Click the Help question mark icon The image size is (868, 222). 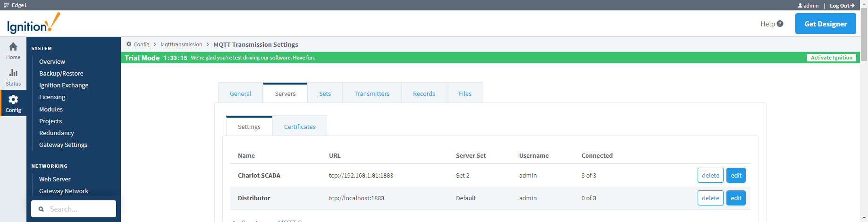(x=780, y=24)
